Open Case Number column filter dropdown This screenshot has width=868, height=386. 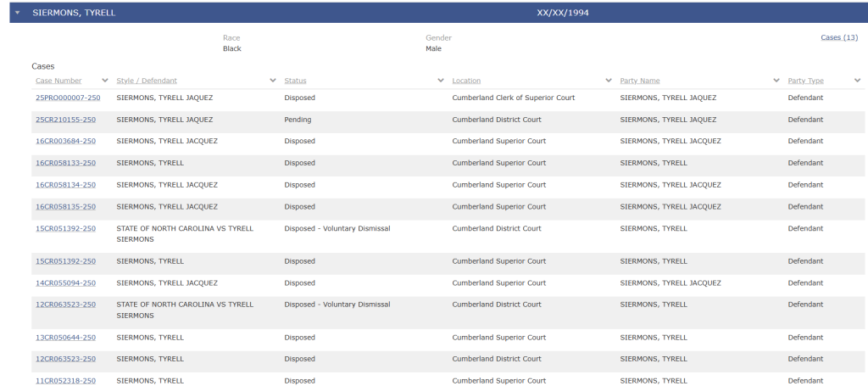coord(105,81)
